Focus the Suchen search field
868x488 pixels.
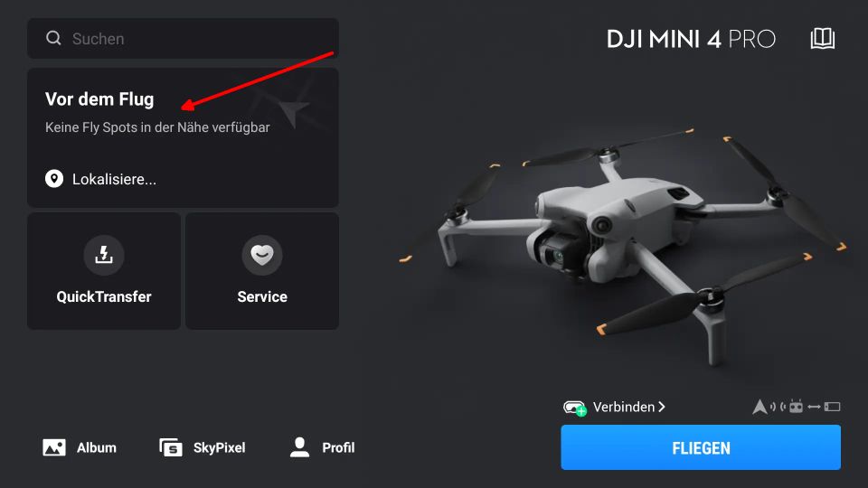pyautogui.click(x=183, y=39)
